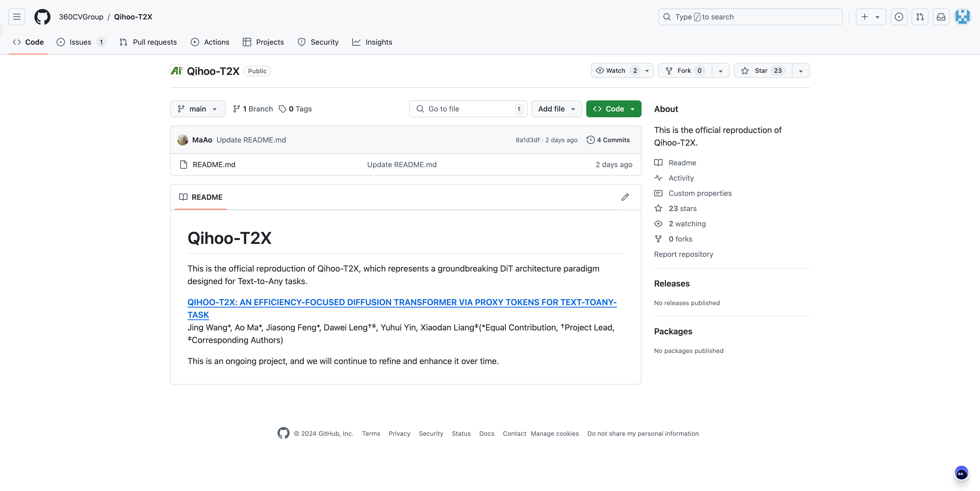The image size is (980, 491).
Task: Open the footer Docs link
Action: (x=487, y=434)
